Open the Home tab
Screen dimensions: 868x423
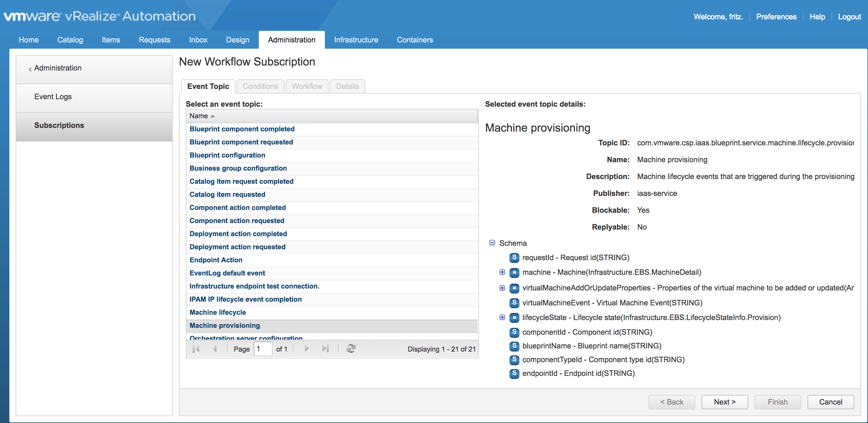29,40
